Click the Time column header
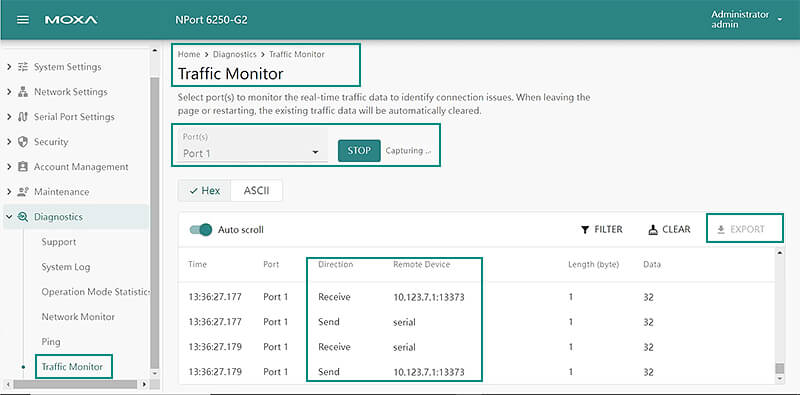 click(197, 264)
